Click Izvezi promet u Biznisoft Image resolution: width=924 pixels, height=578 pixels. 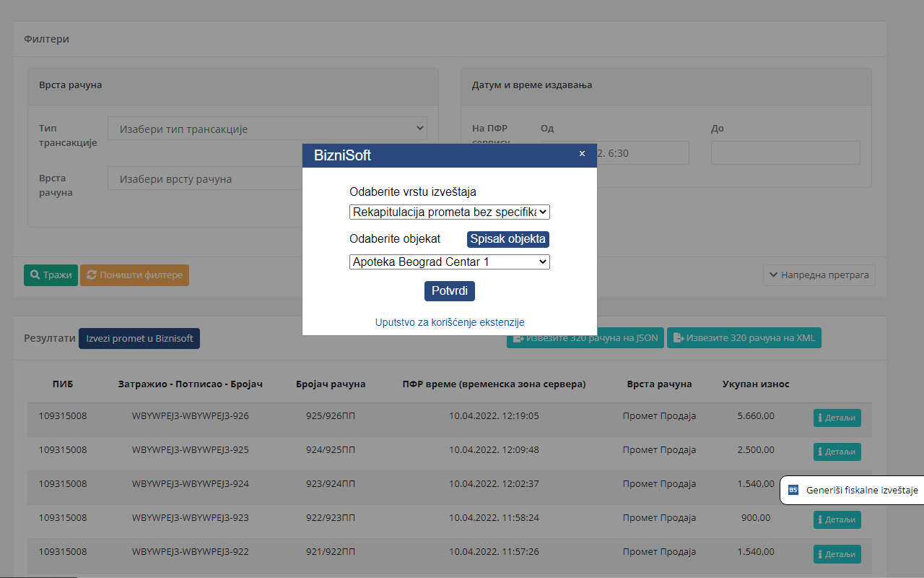[x=139, y=337]
